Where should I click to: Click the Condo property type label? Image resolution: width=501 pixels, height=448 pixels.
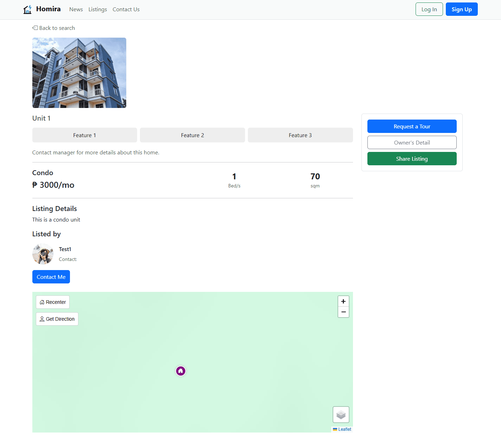coord(43,173)
